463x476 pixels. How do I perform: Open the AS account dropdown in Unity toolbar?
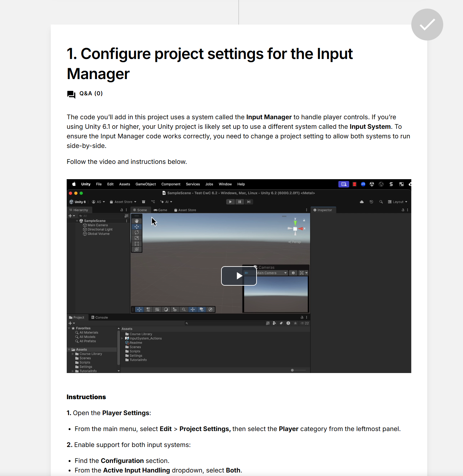[x=98, y=202]
